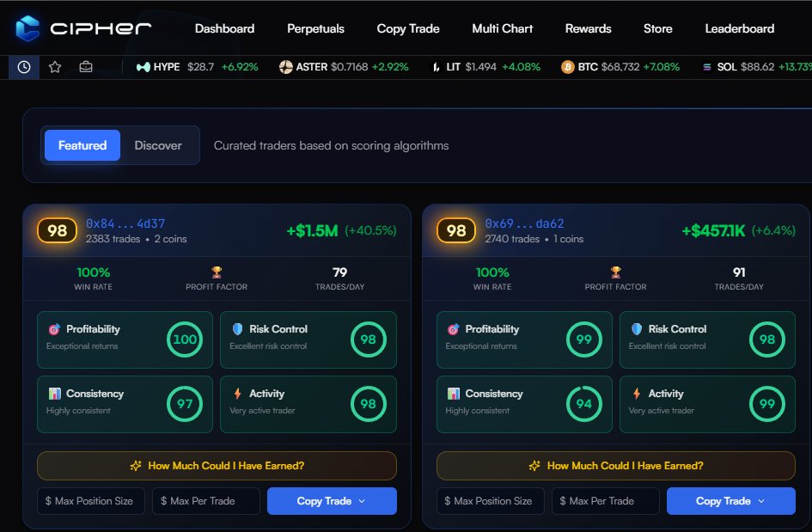
Task: Focus Max Position Size field for 0x84...4d37
Action: (x=91, y=501)
